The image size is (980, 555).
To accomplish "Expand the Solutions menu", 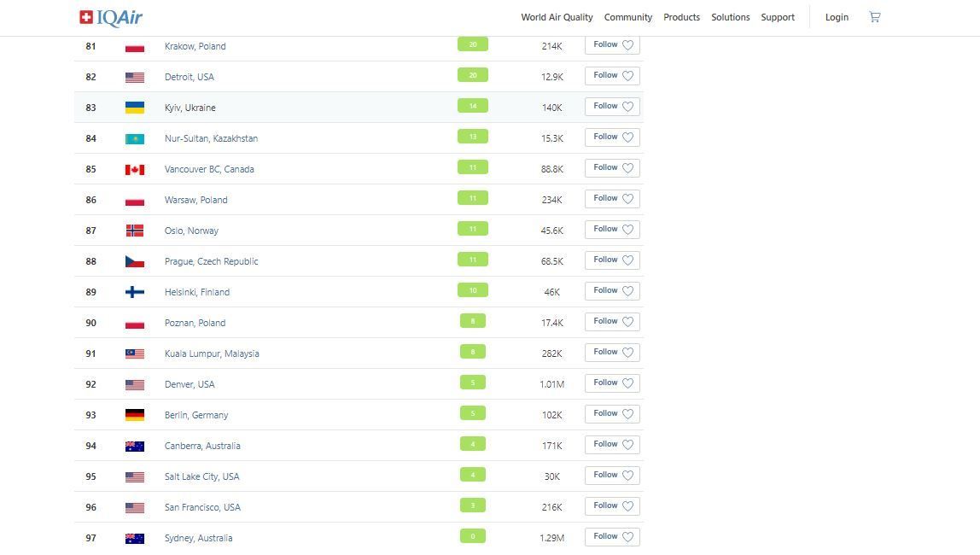I will [731, 17].
